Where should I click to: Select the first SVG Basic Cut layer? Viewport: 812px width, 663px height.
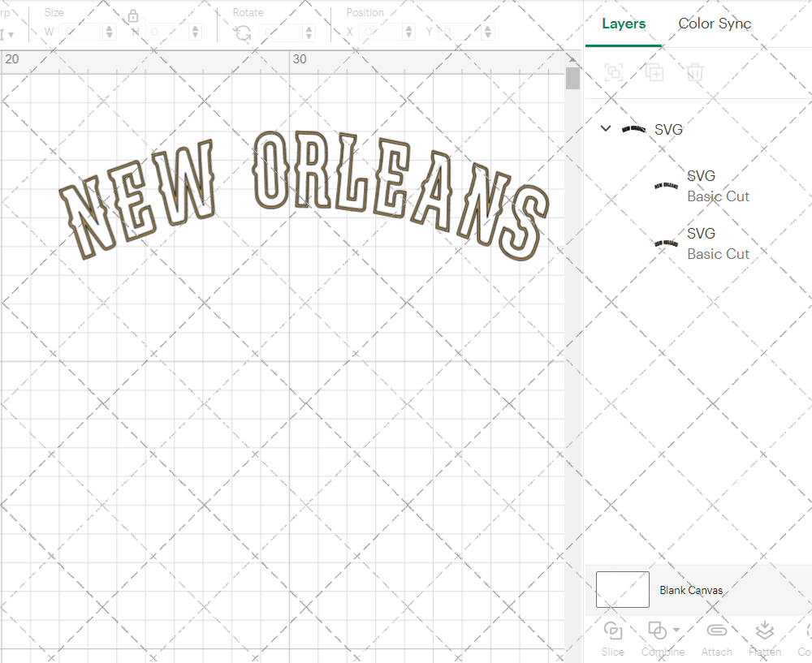pos(698,187)
